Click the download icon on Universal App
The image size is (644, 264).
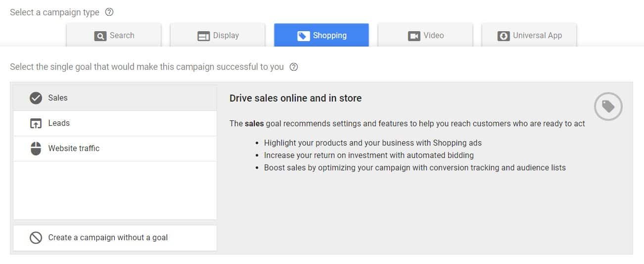[x=504, y=36]
